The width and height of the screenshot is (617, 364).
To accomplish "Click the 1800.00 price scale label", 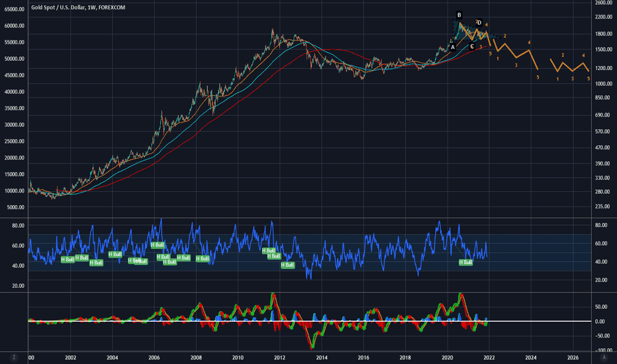I will 604,34.
